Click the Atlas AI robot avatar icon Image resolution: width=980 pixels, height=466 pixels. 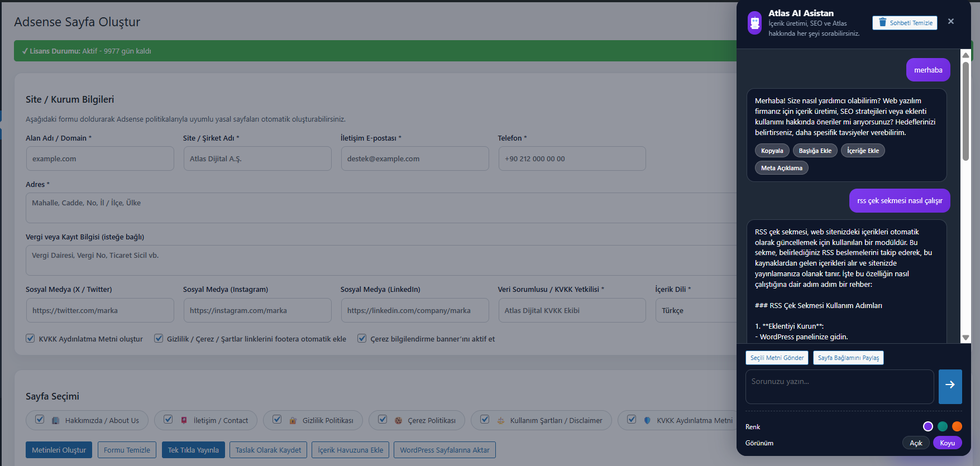tap(754, 23)
